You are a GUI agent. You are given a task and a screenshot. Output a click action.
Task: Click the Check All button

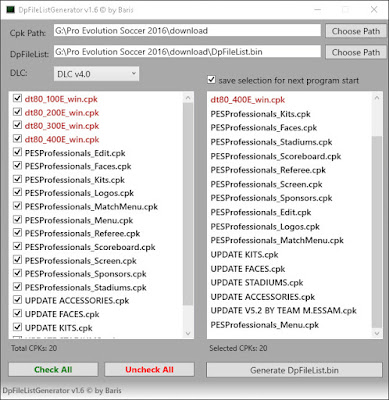[x=53, y=370]
